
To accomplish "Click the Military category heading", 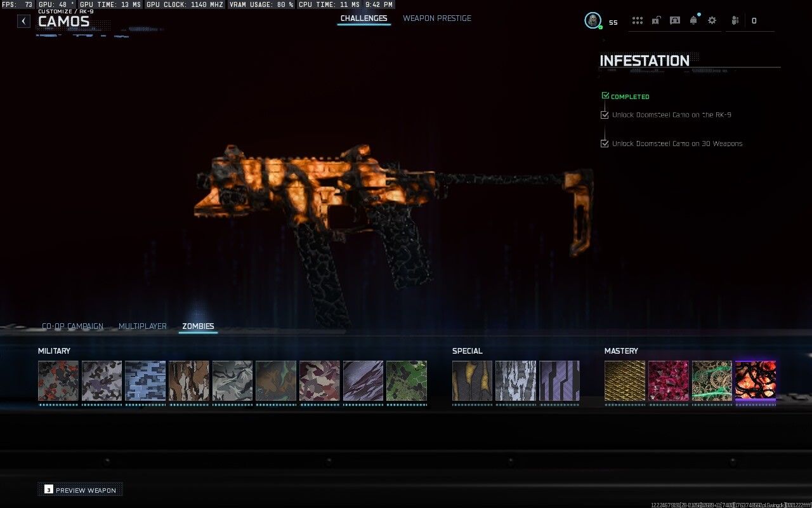I will (x=54, y=351).
